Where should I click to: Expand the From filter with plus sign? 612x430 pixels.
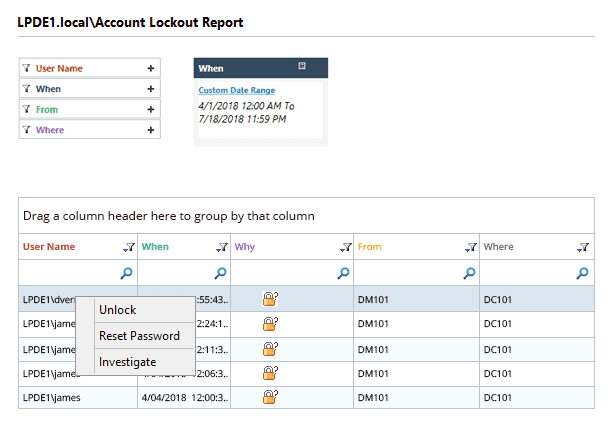click(151, 110)
